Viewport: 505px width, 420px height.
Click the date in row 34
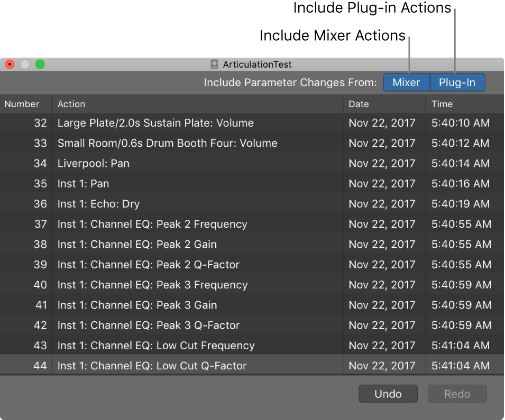[382, 163]
